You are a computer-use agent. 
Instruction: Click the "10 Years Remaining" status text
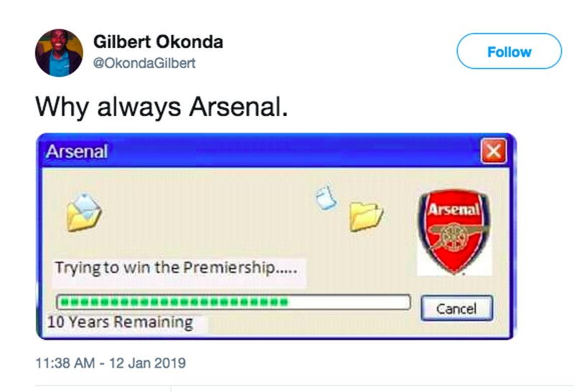pos(120,322)
